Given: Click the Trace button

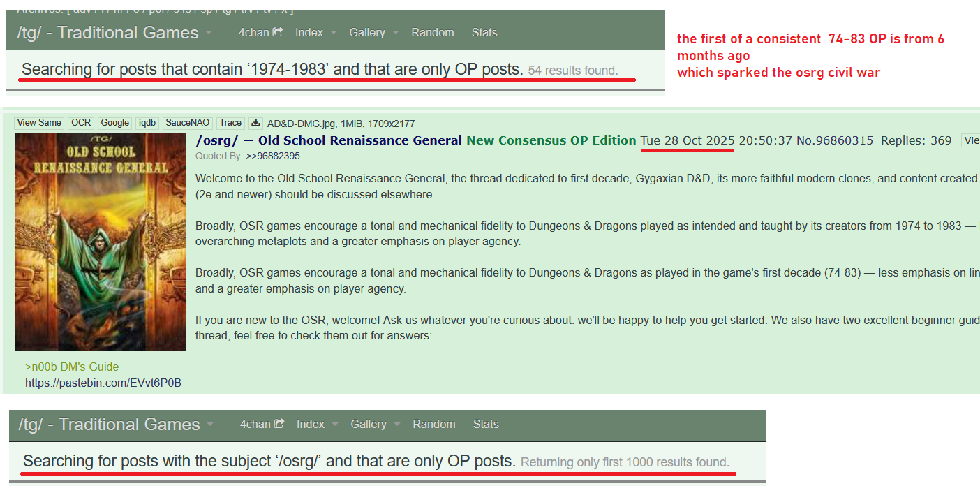Looking at the screenshot, I should [x=230, y=123].
